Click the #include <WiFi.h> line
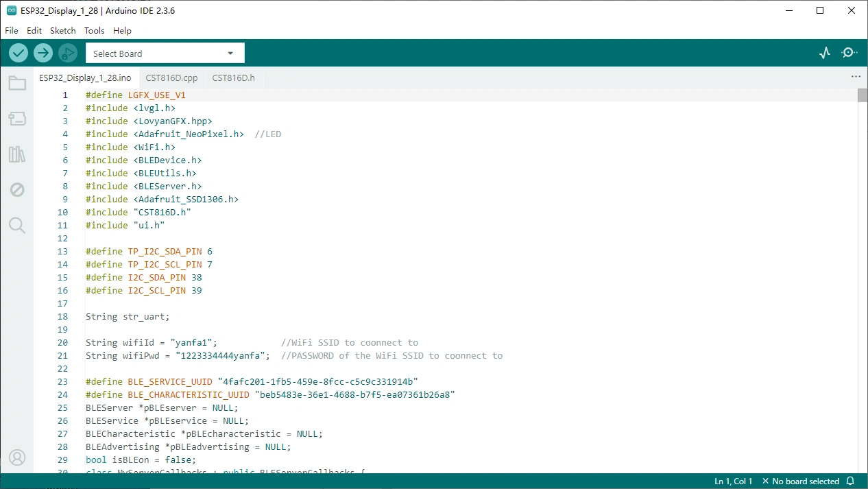This screenshot has height=489, width=868. coord(130,147)
